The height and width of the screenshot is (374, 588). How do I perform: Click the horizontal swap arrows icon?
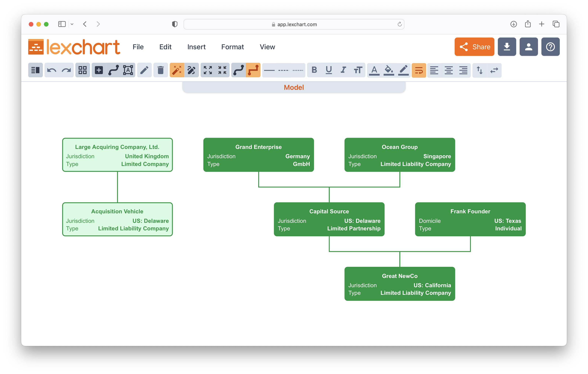click(x=494, y=70)
